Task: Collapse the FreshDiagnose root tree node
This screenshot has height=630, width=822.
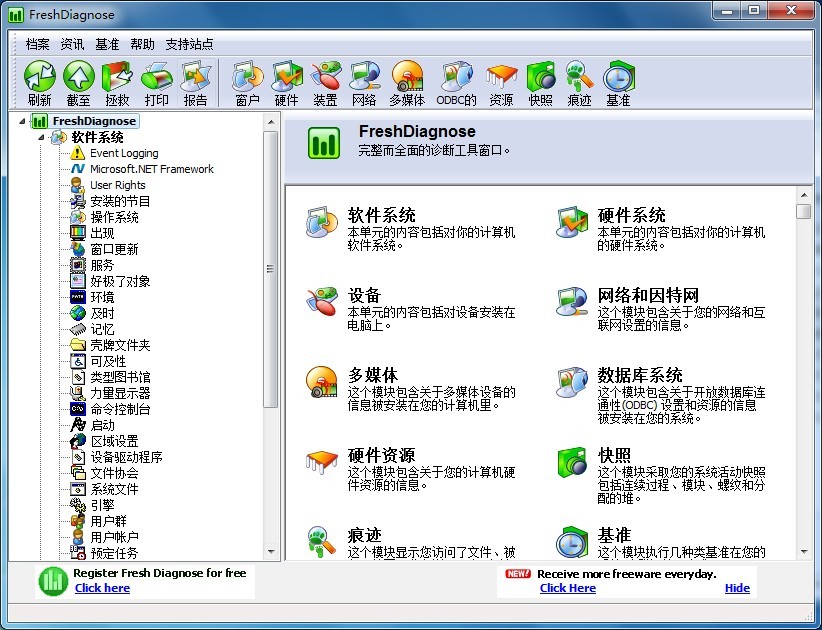Action: [25, 121]
